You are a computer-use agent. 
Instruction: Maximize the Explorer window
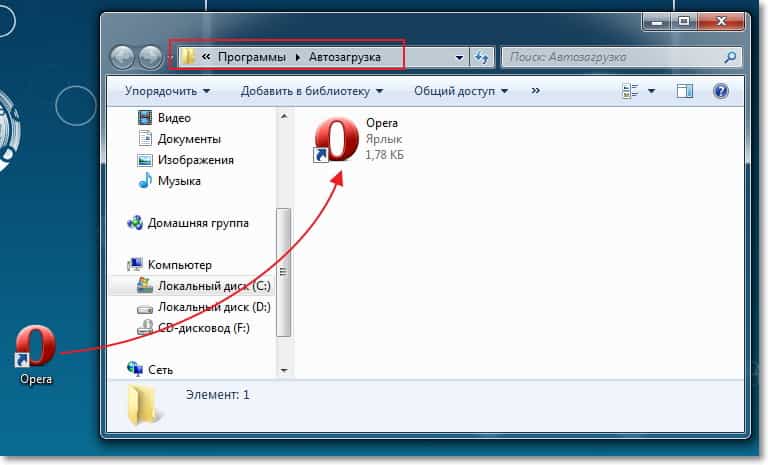coord(684,22)
